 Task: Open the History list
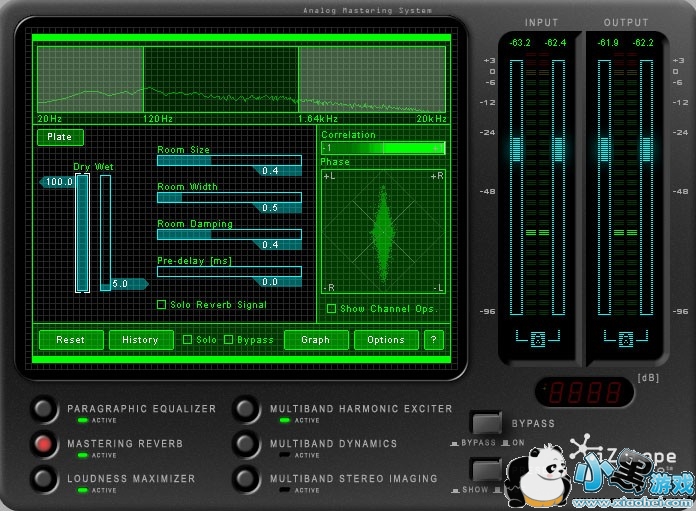(140, 340)
